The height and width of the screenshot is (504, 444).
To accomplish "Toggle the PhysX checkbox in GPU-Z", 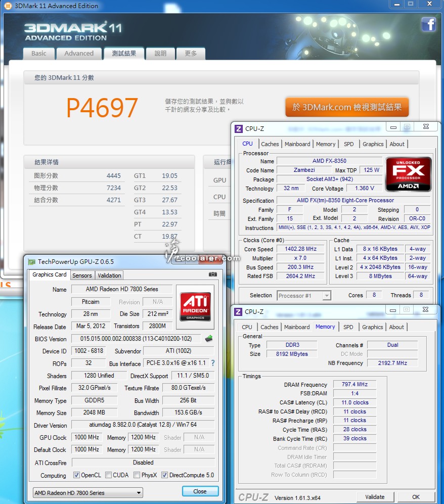I will 137,475.
